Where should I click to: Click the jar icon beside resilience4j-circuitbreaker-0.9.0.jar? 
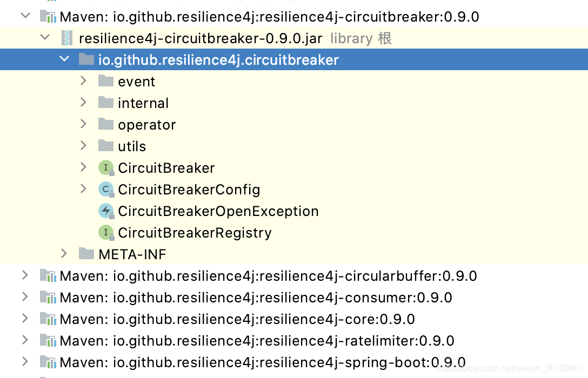pos(66,38)
